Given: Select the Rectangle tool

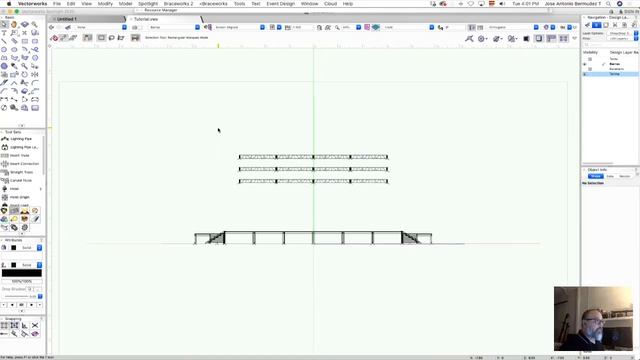Looking at the screenshot, I should [24, 41].
